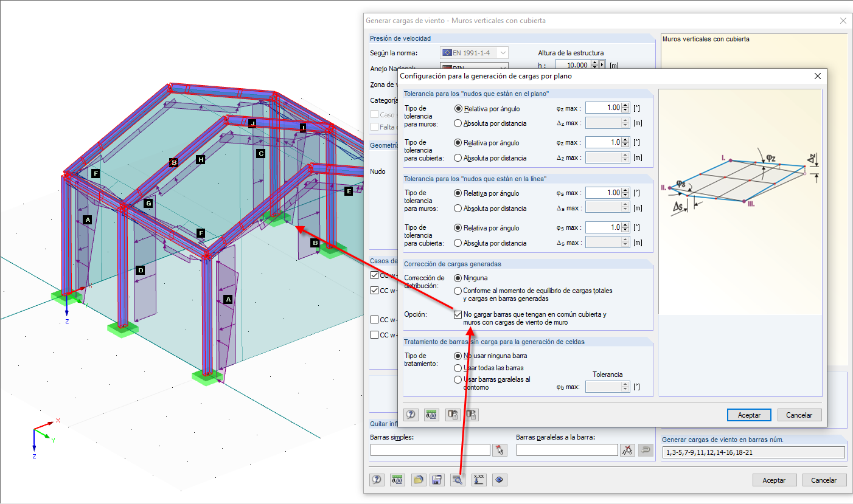
Task: Select Conforme al momento de equilibrio correction
Action: pyautogui.click(x=458, y=291)
